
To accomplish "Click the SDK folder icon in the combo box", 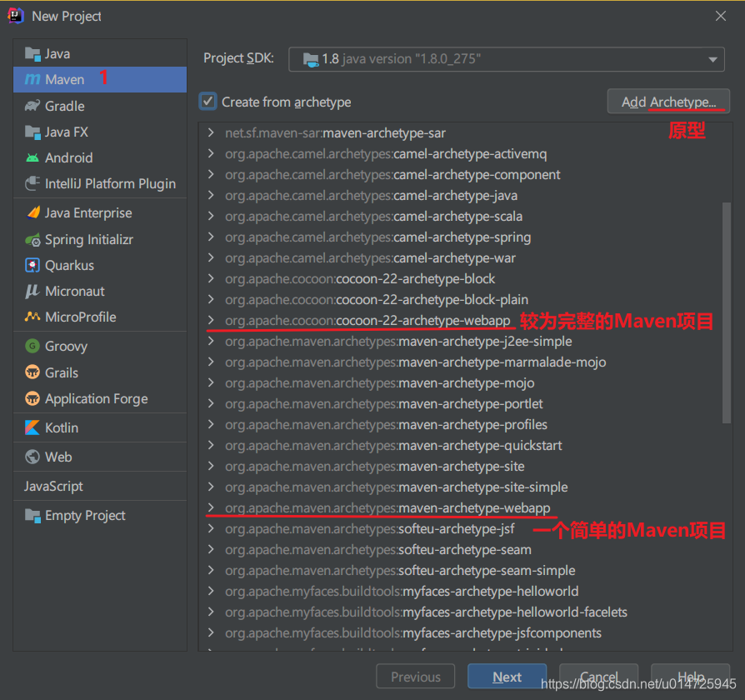I will click(311, 59).
